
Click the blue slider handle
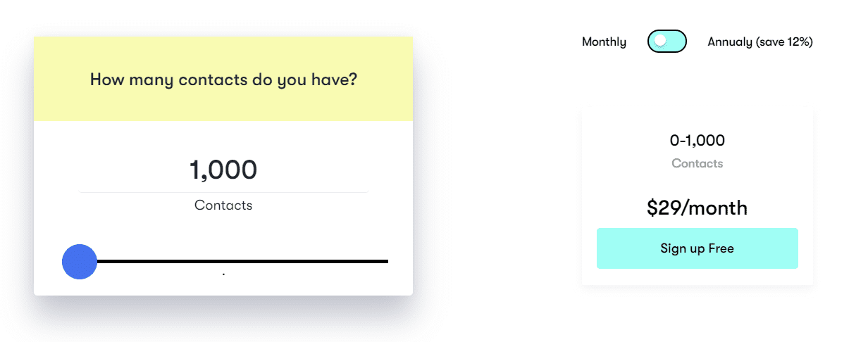point(80,262)
